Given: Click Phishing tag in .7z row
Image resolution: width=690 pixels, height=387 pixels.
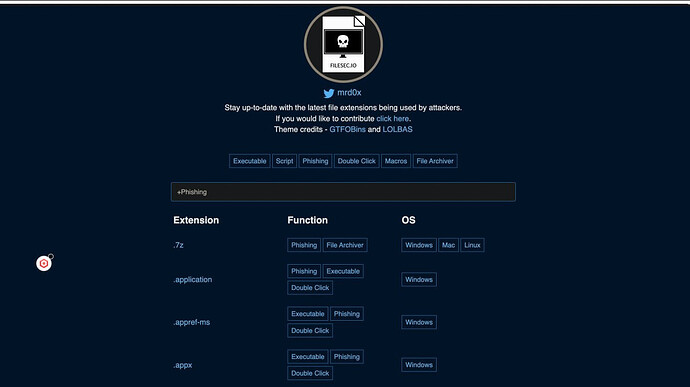Looking at the screenshot, I should pyautogui.click(x=304, y=245).
